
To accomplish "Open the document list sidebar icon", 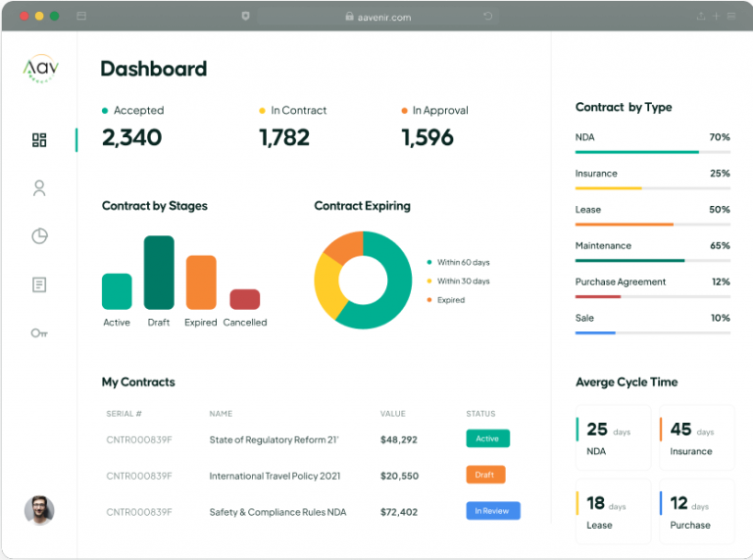I will click(39, 284).
